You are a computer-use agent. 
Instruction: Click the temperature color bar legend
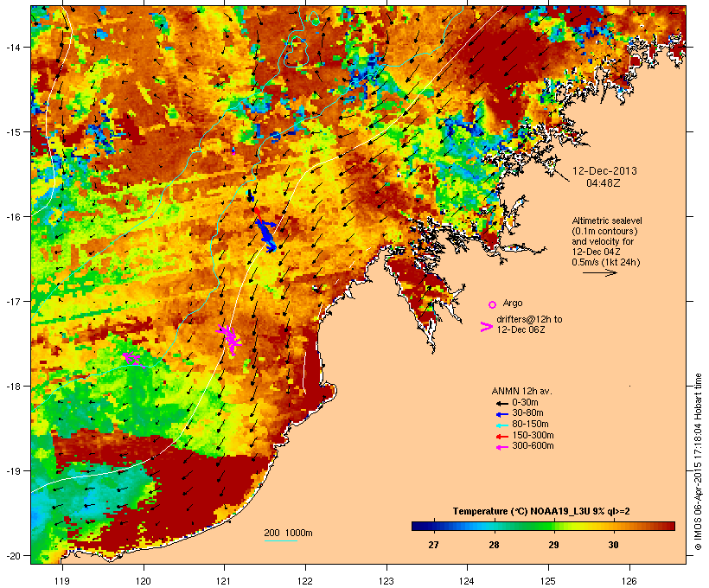[543, 526]
